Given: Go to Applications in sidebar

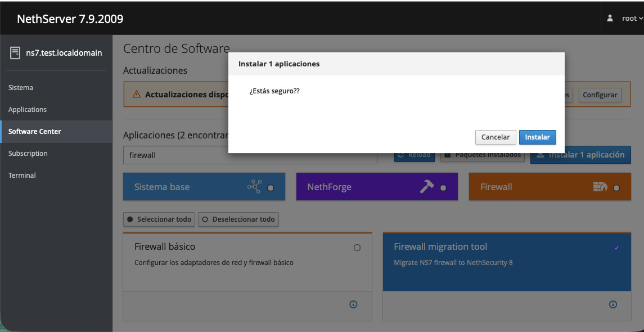Looking at the screenshot, I should pyautogui.click(x=28, y=110).
